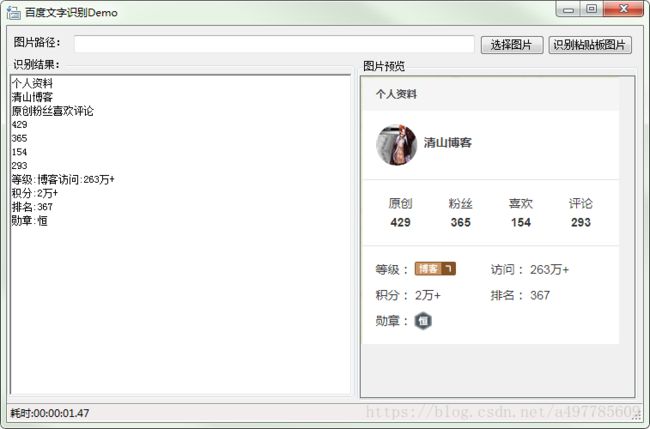Screen dimensions: 650x429
Task: Click the resize grip at window corner
Action: coord(638,417)
